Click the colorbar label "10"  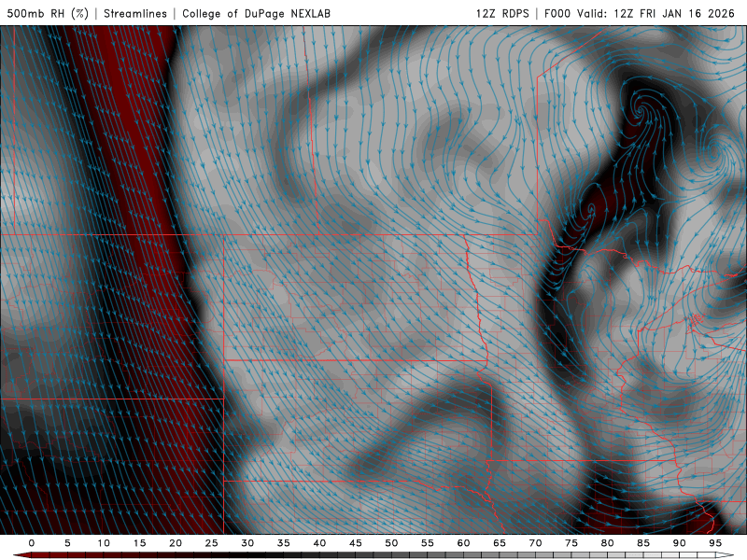[104, 543]
